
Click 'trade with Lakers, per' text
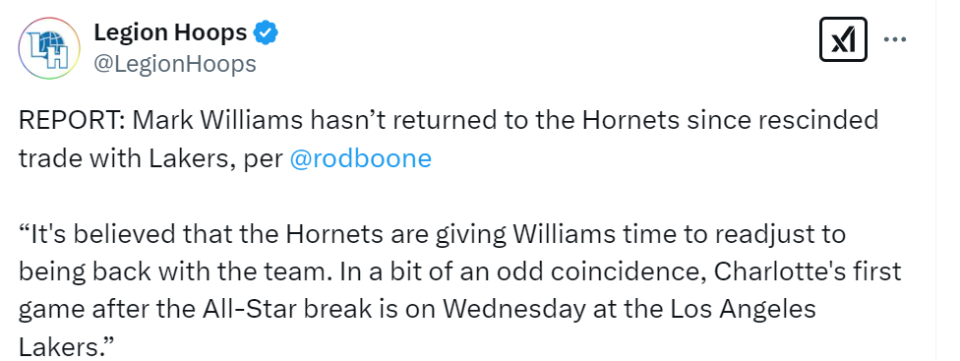(x=151, y=159)
